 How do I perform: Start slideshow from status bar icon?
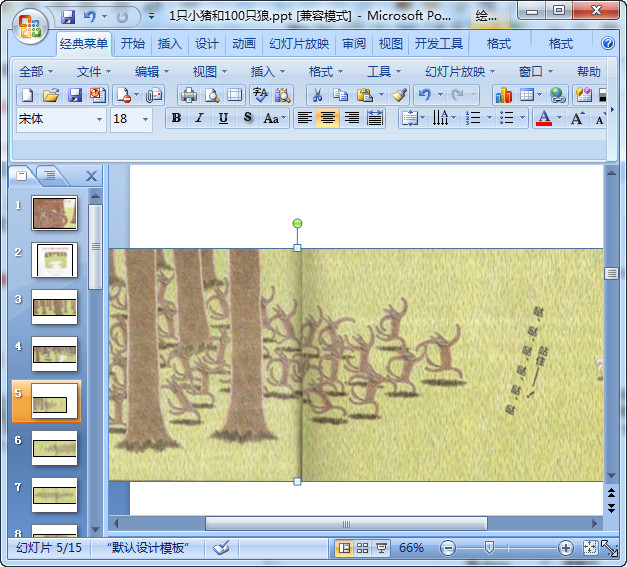point(381,548)
